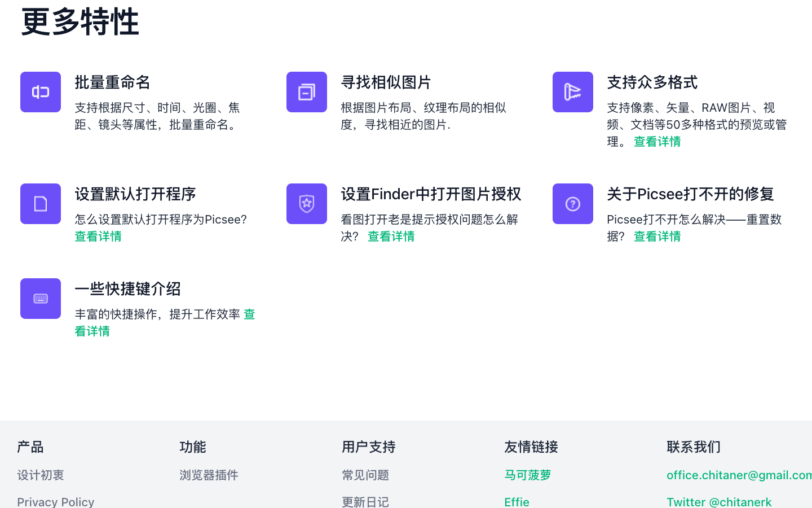Open 查看详情 under 支持众多格式
This screenshot has height=508, width=812.
point(657,141)
